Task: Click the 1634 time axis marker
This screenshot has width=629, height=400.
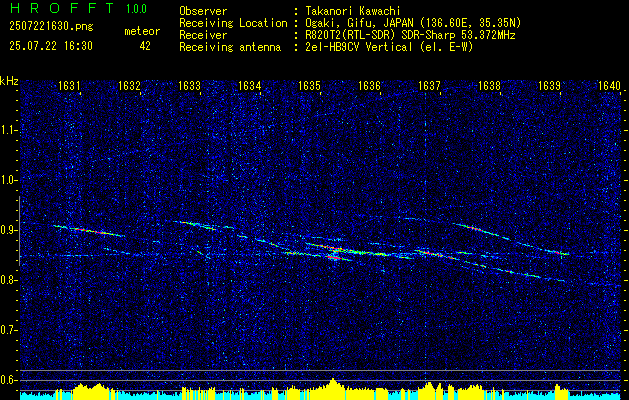Action: pos(249,85)
